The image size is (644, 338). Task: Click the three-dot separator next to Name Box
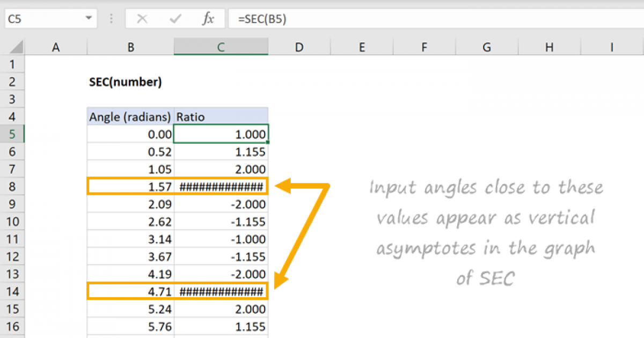[x=111, y=18]
